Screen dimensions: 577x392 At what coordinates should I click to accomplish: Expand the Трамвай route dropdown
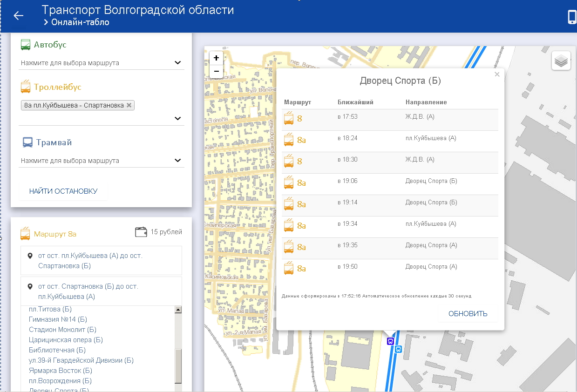(177, 161)
